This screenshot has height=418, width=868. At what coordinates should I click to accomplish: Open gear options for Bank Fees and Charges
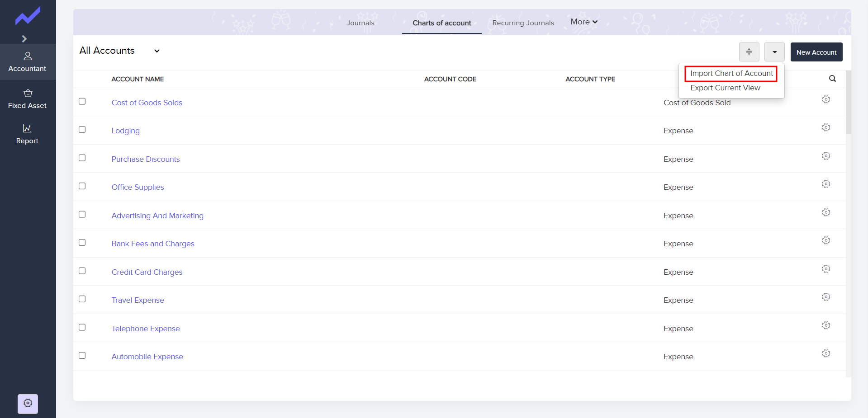826,240
